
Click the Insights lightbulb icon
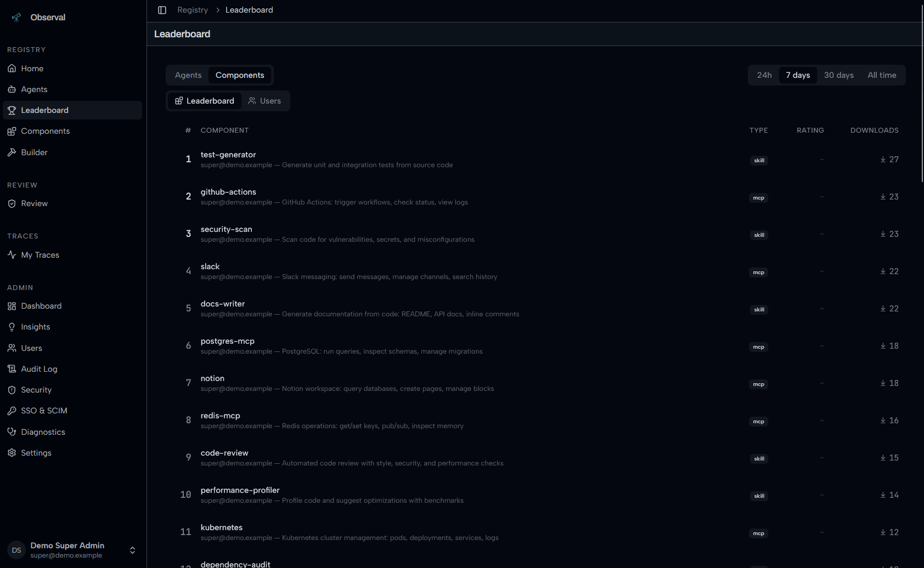click(12, 327)
